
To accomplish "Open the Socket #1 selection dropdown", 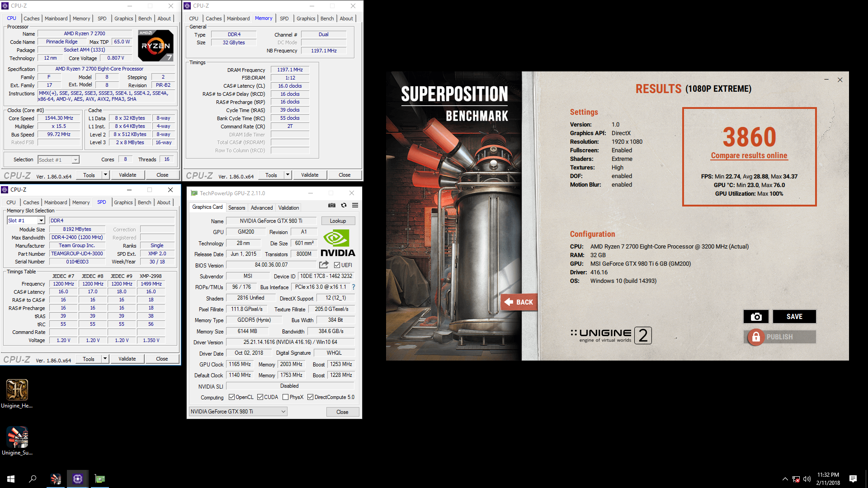I will (x=59, y=160).
